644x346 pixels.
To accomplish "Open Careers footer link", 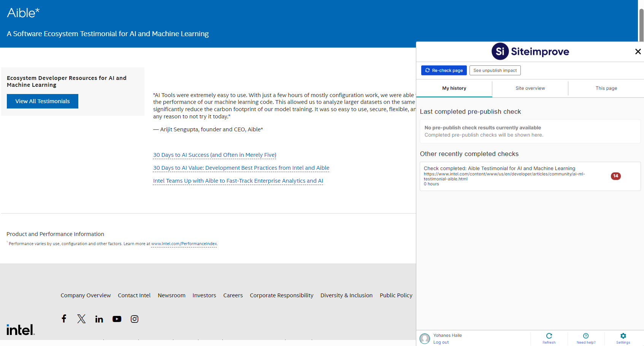I will 233,295.
